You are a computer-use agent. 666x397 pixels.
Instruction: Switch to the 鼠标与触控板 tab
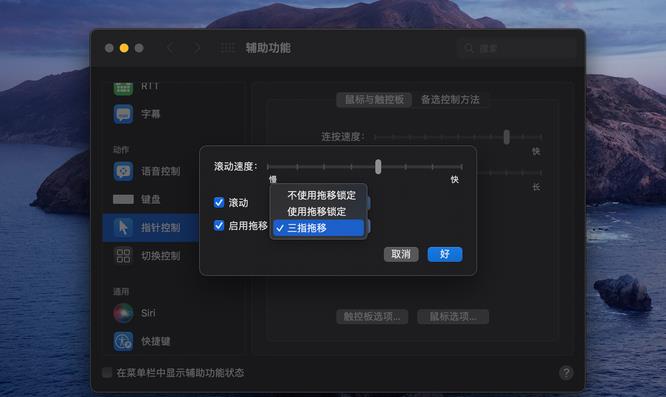374,100
